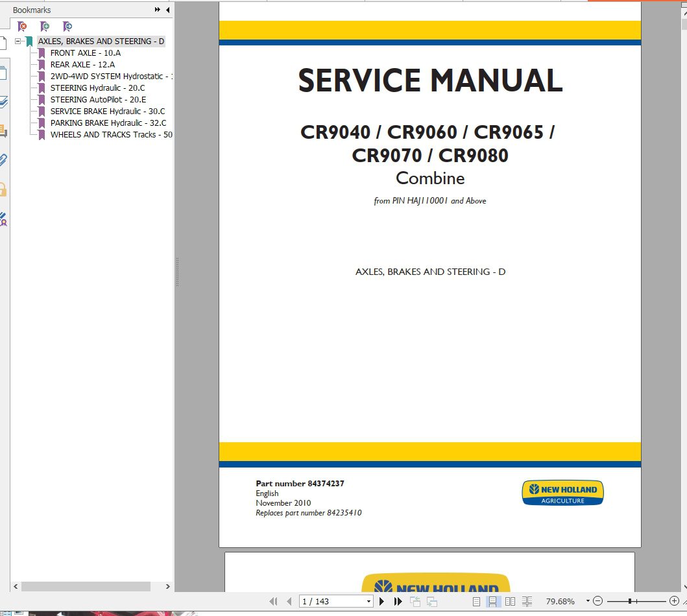Click the 79.68% zoom value
The height and width of the screenshot is (616, 687).
(560, 602)
